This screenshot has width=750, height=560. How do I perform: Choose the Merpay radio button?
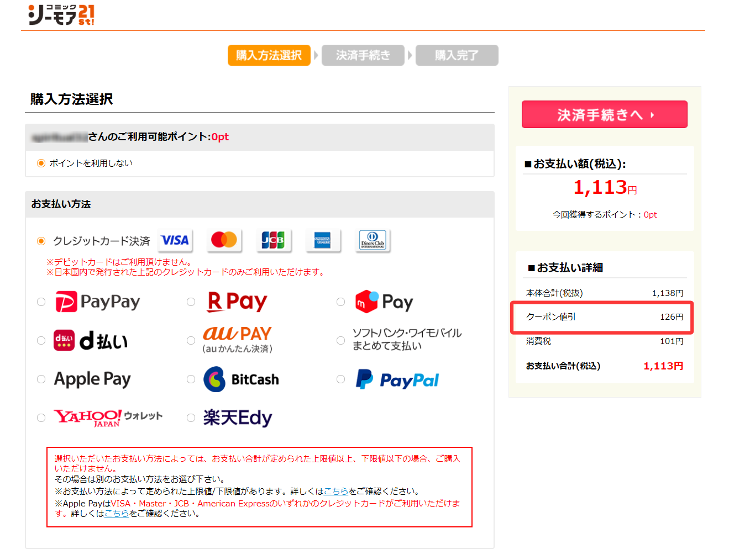tap(340, 302)
